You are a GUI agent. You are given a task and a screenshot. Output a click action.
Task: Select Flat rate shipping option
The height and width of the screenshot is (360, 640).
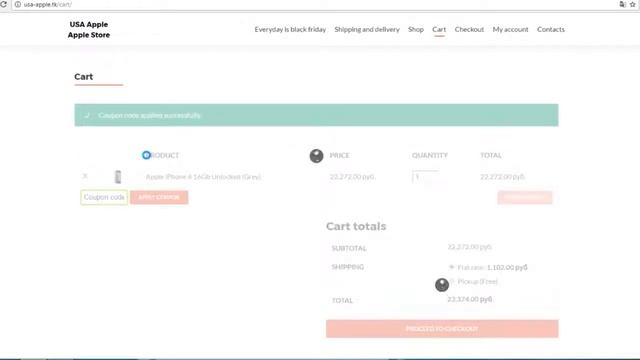[452, 267]
